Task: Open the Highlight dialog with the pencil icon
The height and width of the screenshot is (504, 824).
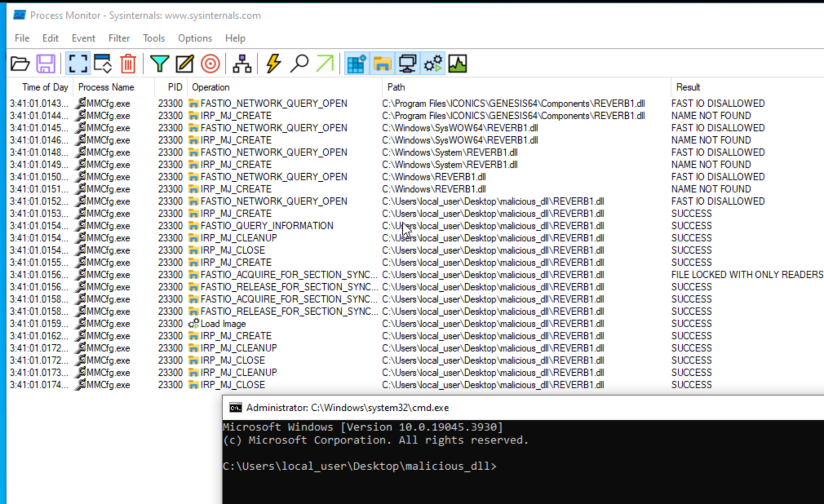Action: (x=184, y=63)
